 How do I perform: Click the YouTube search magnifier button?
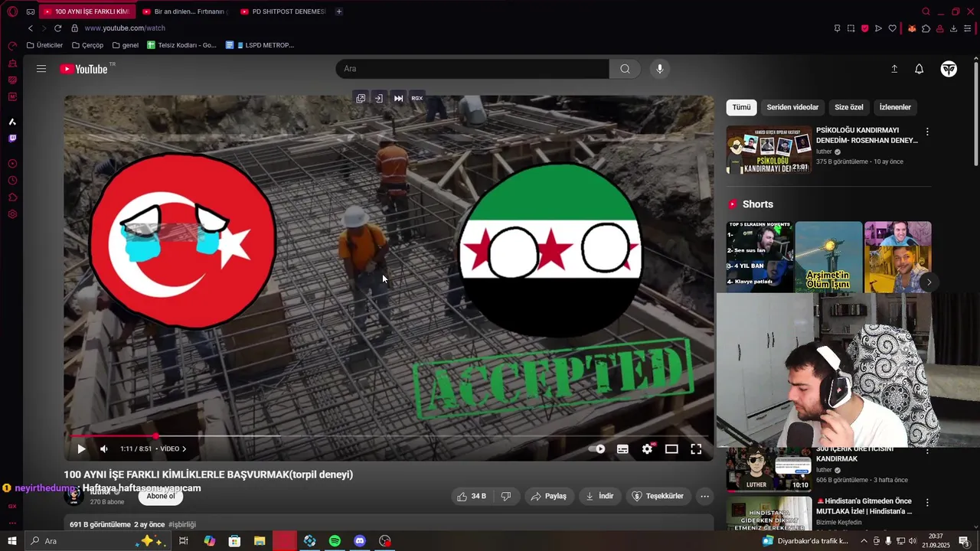click(625, 69)
